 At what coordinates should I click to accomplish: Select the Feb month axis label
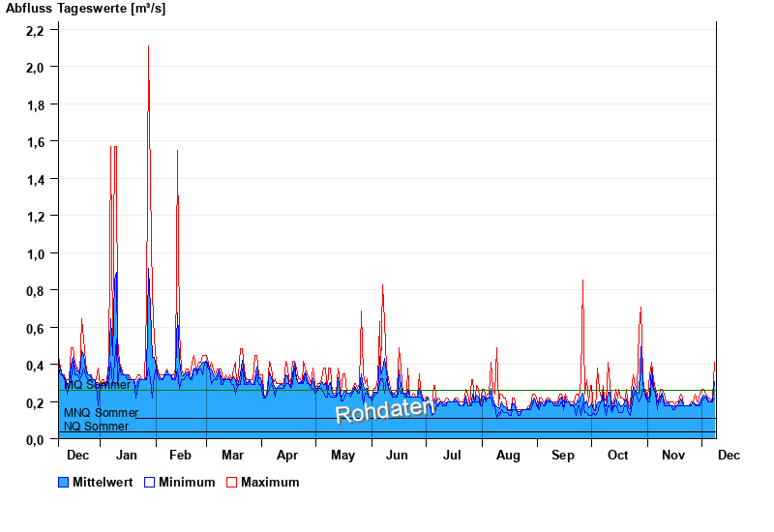coord(180,455)
